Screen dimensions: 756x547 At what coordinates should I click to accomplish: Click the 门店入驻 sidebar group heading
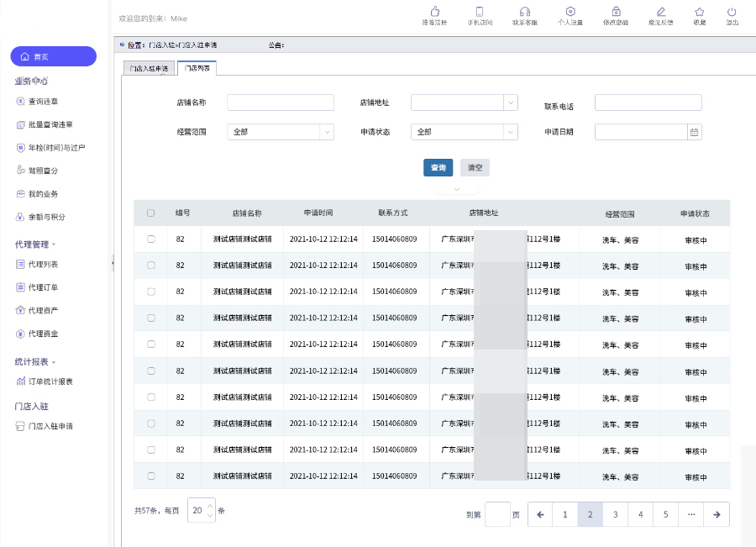(31, 407)
